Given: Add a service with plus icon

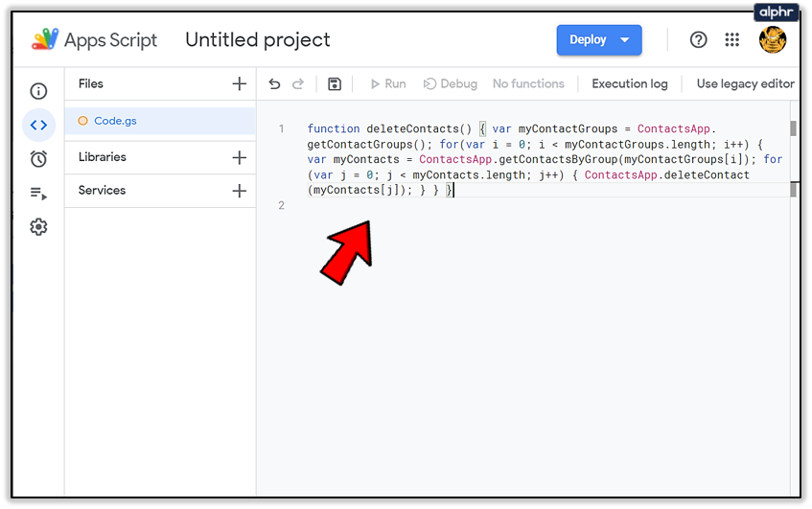Looking at the screenshot, I should (240, 191).
